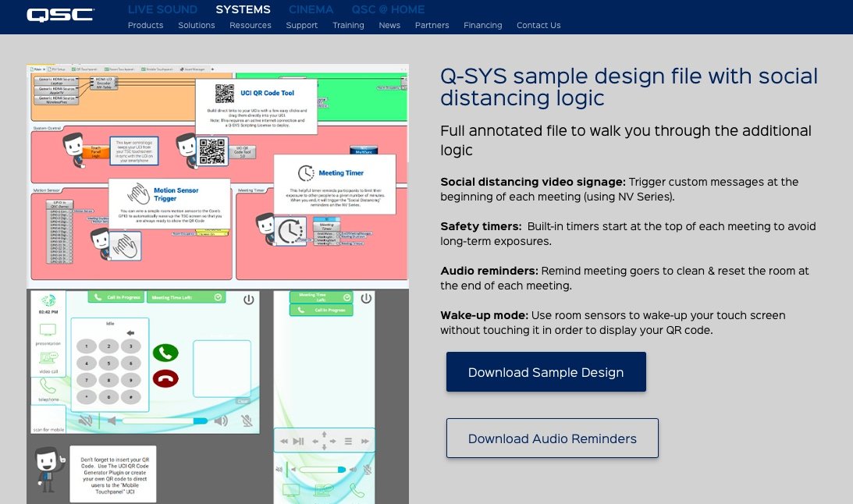Click the Download Sample Design button
This screenshot has height=504, width=853.
546,372
